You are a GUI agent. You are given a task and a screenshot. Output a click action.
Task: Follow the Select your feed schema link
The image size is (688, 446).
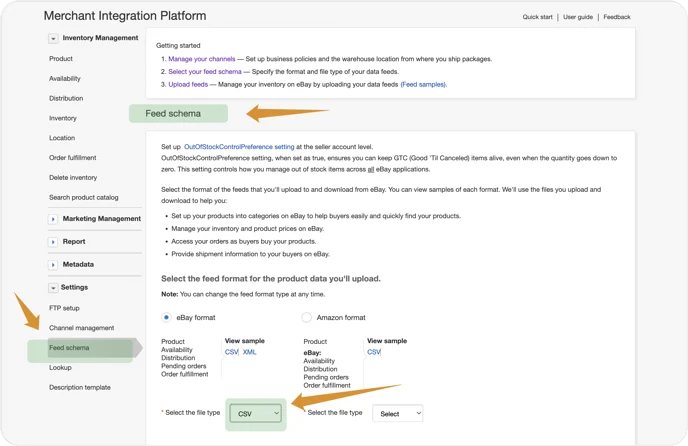(205, 72)
